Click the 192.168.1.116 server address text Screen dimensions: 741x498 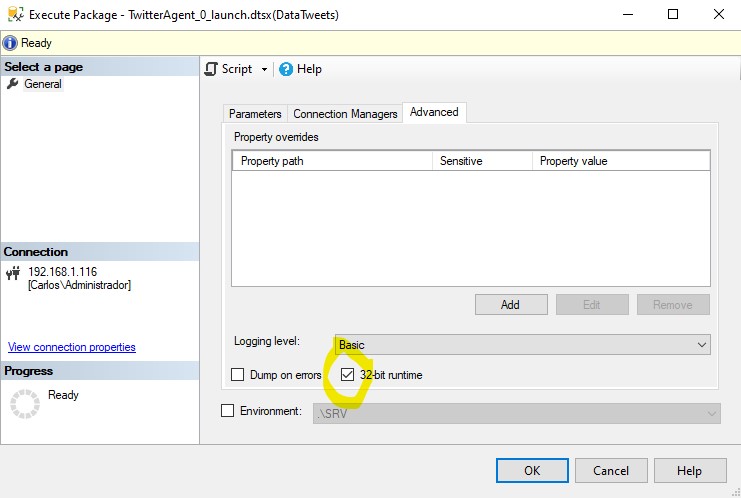click(x=62, y=272)
